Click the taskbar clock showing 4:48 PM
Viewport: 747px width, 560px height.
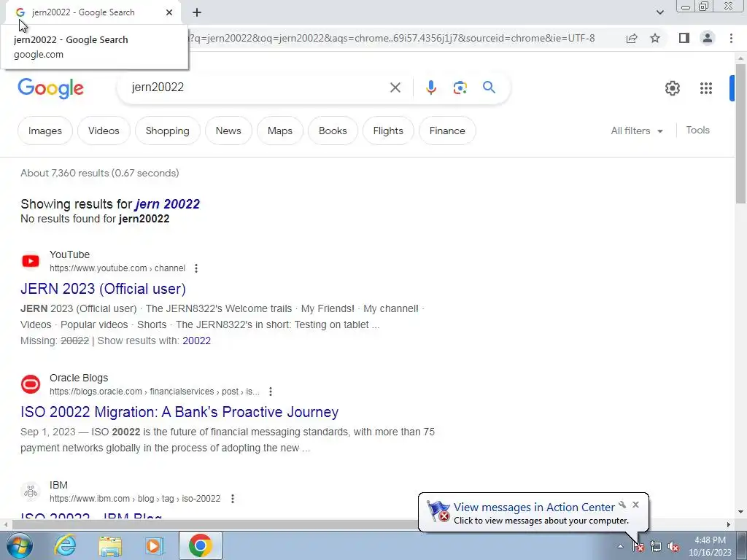(710, 546)
